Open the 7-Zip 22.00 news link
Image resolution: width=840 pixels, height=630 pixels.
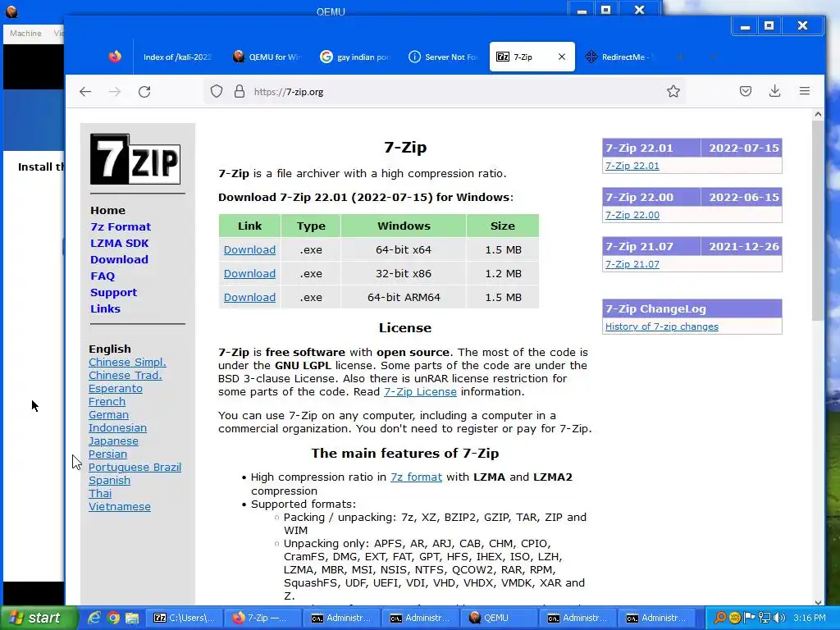pyautogui.click(x=632, y=215)
